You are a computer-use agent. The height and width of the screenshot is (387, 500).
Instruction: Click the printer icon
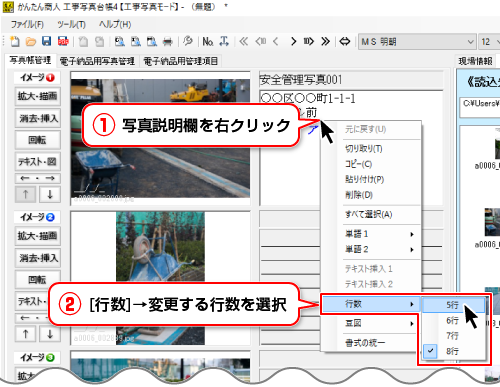coord(168,42)
